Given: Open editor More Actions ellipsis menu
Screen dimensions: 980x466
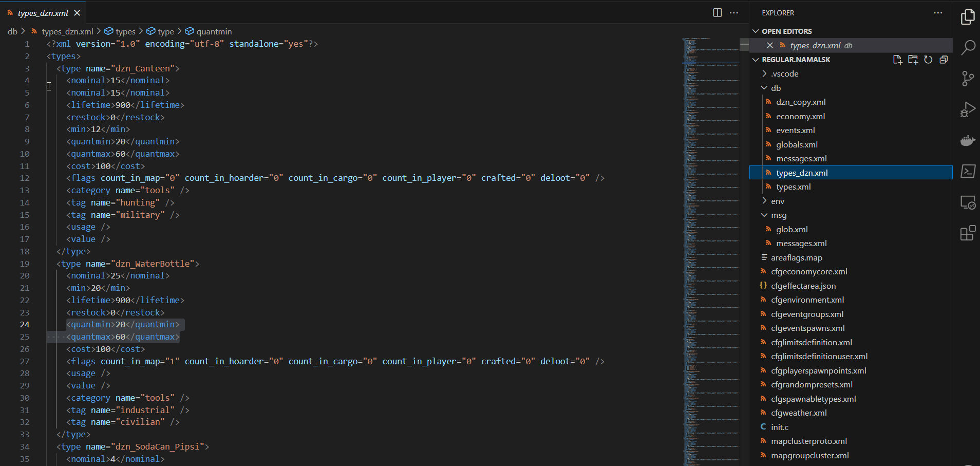Looking at the screenshot, I should (734, 13).
